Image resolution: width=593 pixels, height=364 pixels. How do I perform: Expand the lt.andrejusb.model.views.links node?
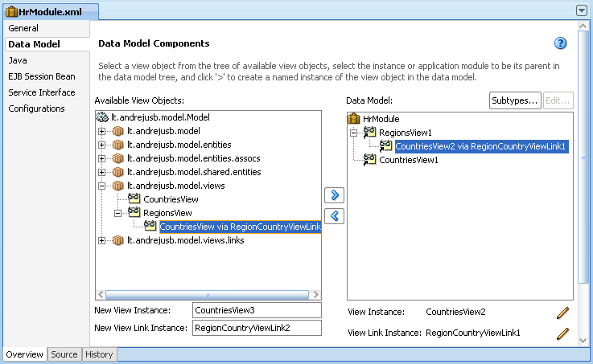tap(101, 240)
